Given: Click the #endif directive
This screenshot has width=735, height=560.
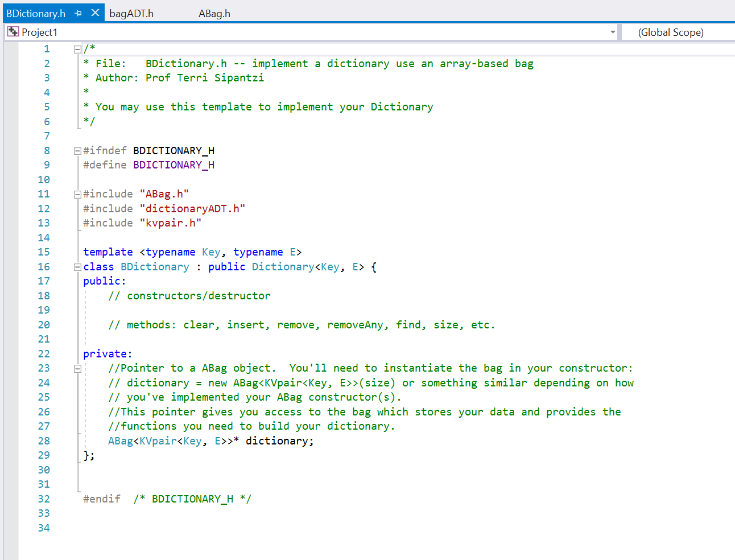Looking at the screenshot, I should 102,499.
